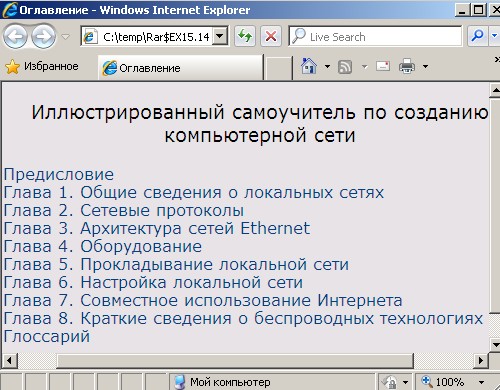Click the page heading Иллюстрированный самоучитель

coord(260,123)
